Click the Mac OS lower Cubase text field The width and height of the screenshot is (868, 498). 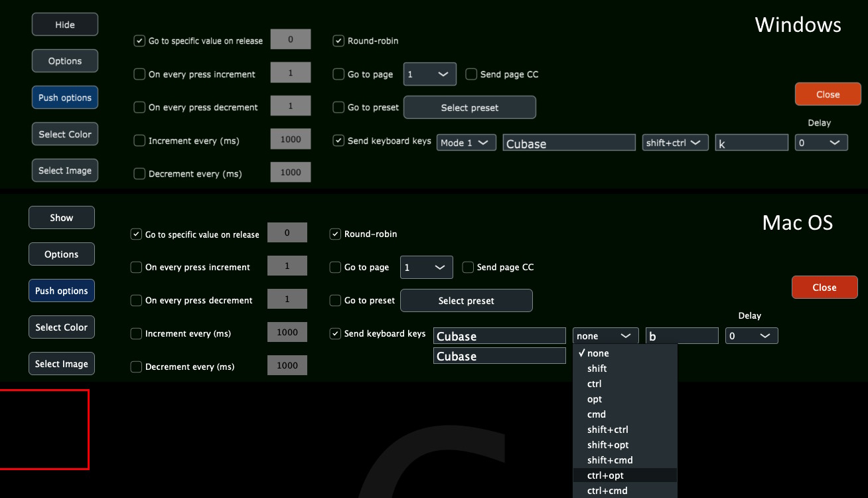[500, 356]
